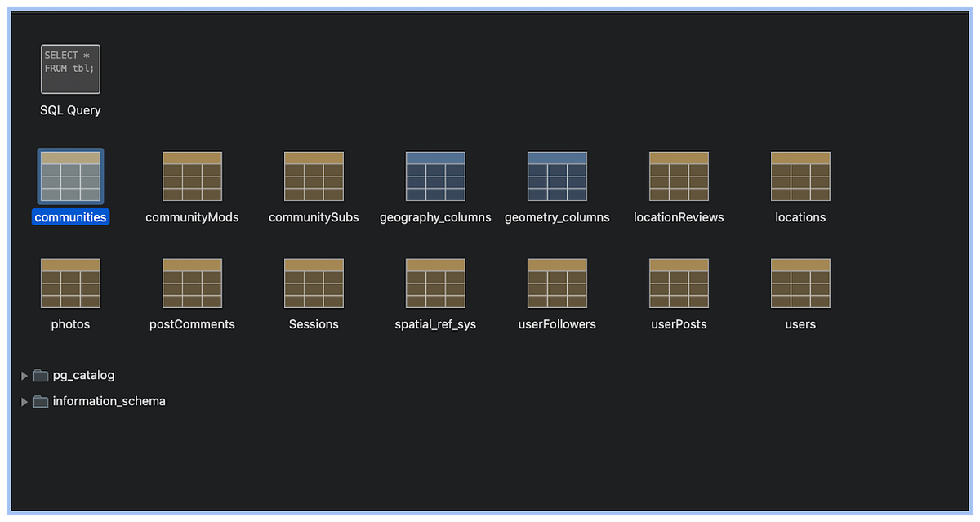Viewport: 980px width, 522px height.
Task: Select the userPosts table icon
Action: pyautogui.click(x=679, y=283)
